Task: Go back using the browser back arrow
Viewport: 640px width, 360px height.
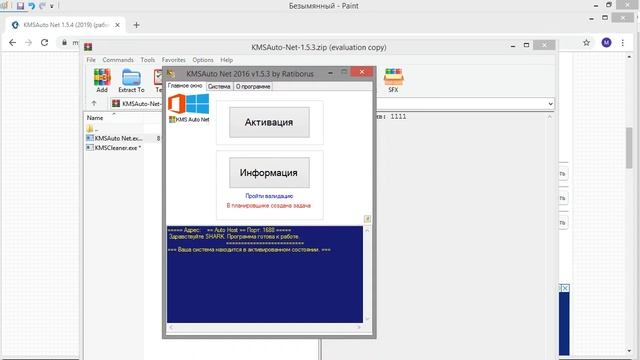Action: (x=13, y=42)
